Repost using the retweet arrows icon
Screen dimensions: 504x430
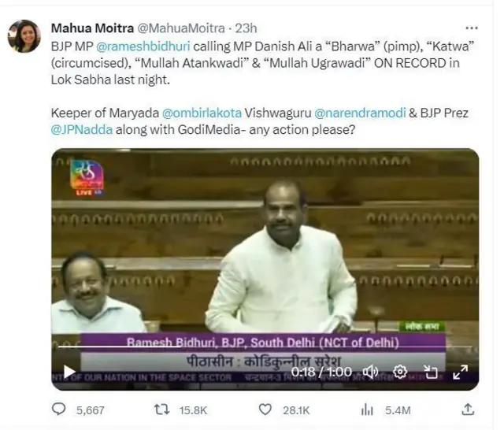[x=161, y=410]
